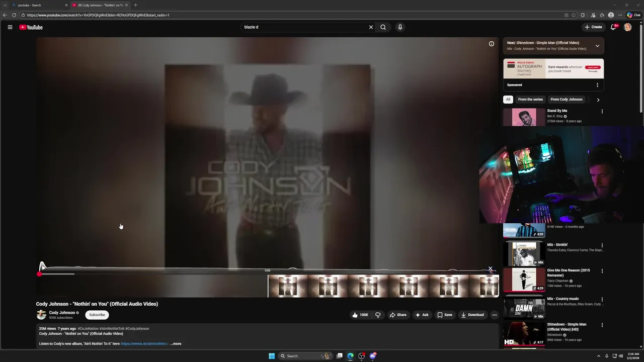Show video info card icon
The height and width of the screenshot is (362, 644).
(492, 44)
